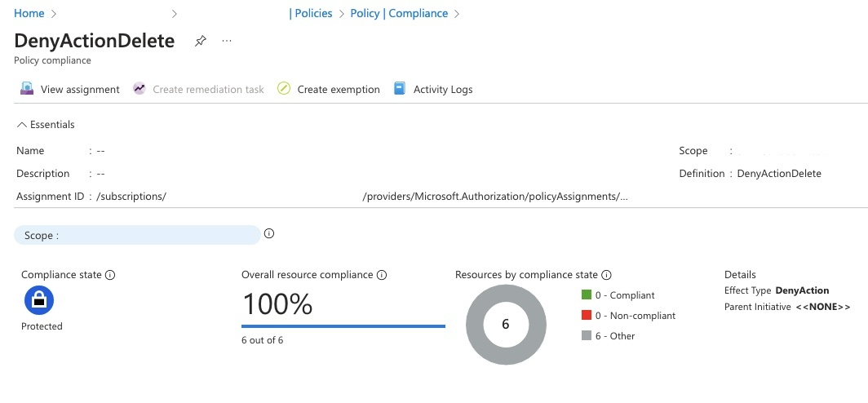
Task: Open Activity Logs from toolbar
Action: [433, 89]
